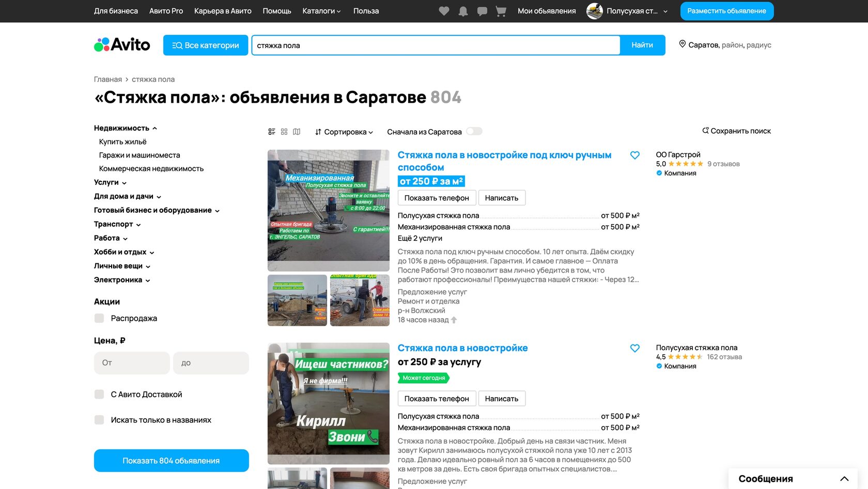Switch to list view layout icon
The image size is (868, 489).
point(272,132)
